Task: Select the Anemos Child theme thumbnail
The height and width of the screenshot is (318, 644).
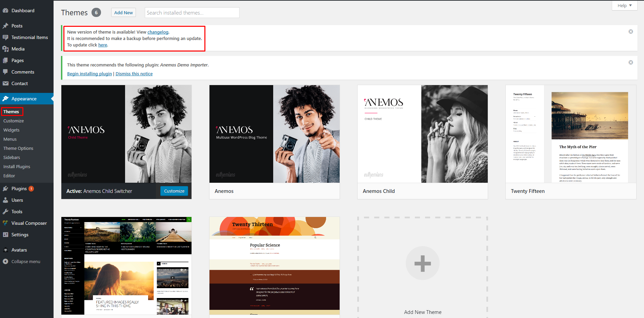Action: pos(423,134)
